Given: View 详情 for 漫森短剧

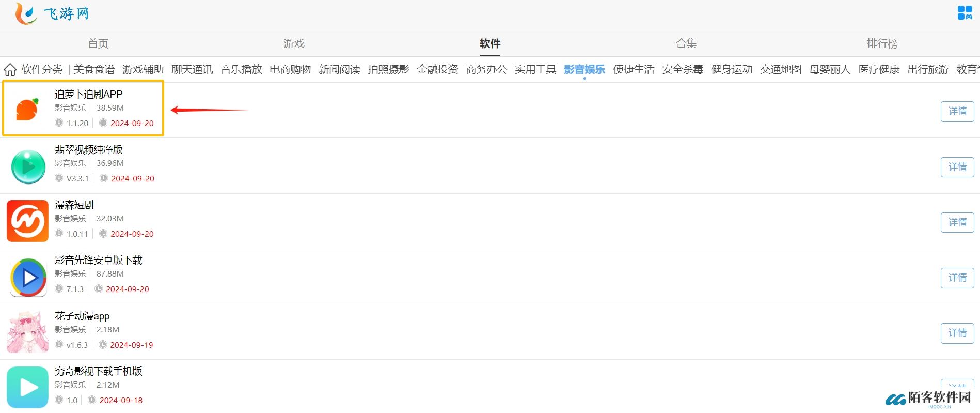Looking at the screenshot, I should (957, 222).
